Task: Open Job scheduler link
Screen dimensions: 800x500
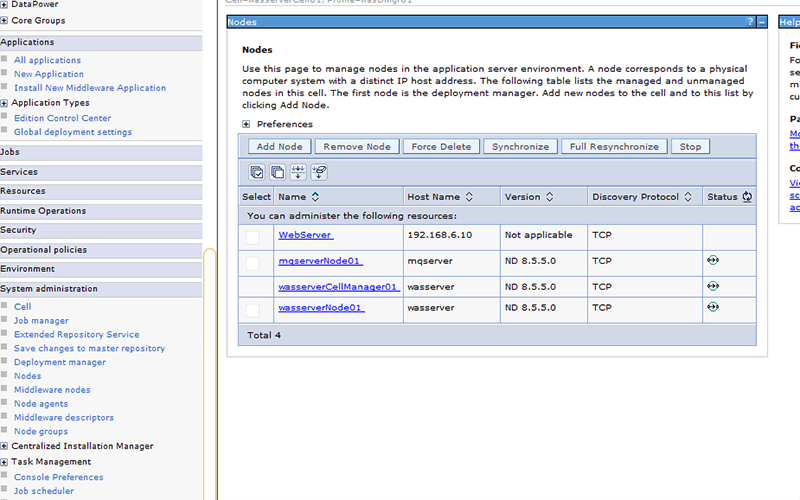Action: pos(44,491)
